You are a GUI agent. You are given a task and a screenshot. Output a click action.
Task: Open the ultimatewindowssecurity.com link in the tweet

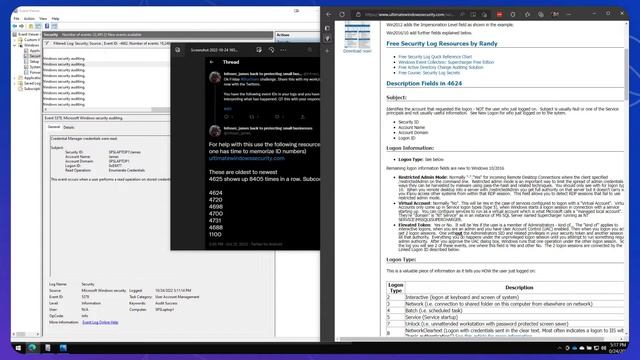click(x=247, y=158)
